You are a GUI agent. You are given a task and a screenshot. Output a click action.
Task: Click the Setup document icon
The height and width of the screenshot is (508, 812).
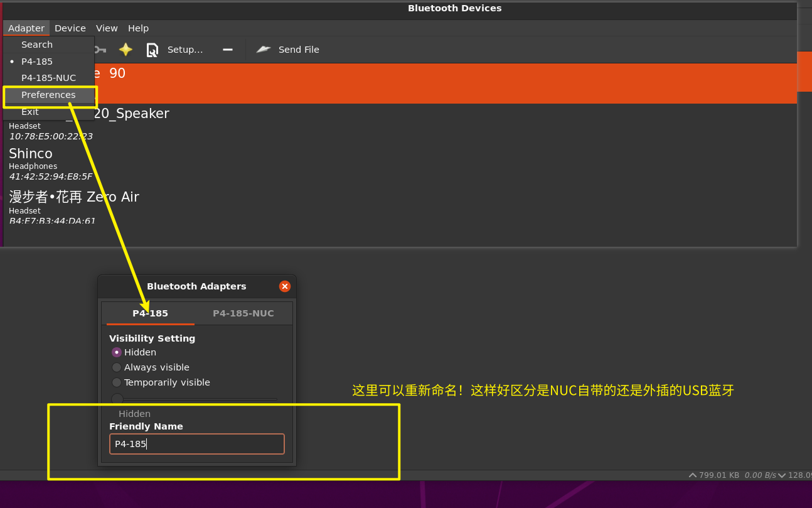click(152, 50)
